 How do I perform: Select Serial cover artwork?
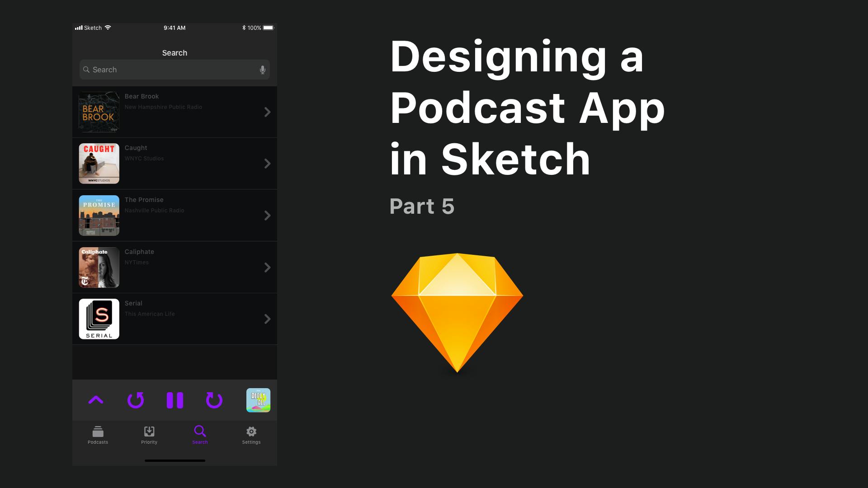pos(99,319)
